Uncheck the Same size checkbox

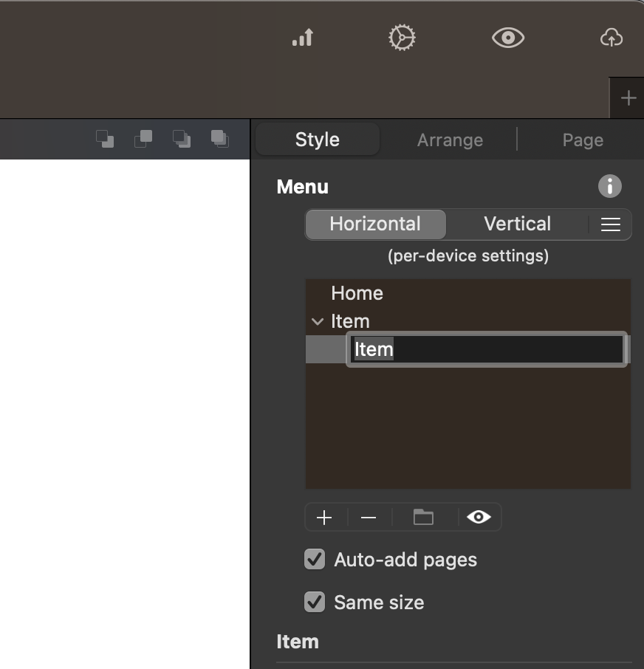click(x=315, y=602)
